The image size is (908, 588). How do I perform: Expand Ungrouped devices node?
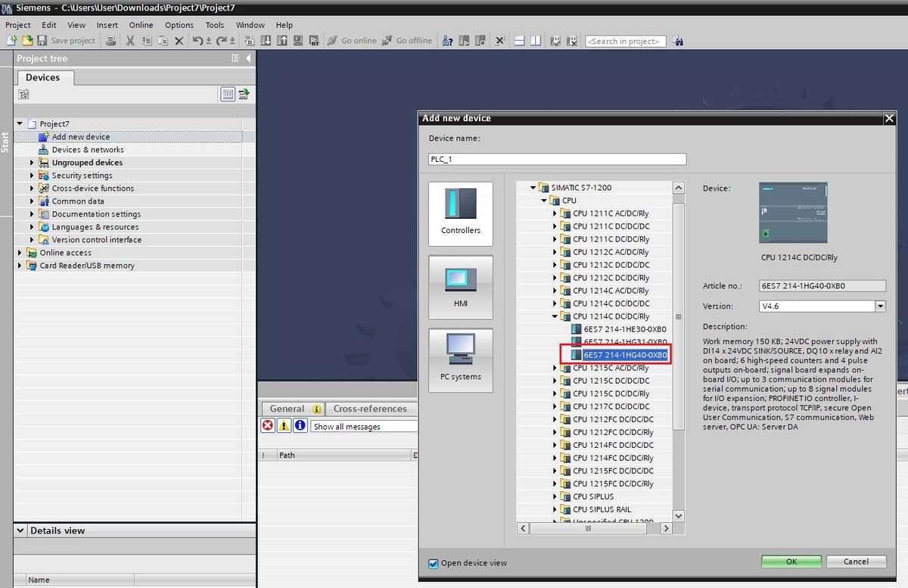(33, 163)
